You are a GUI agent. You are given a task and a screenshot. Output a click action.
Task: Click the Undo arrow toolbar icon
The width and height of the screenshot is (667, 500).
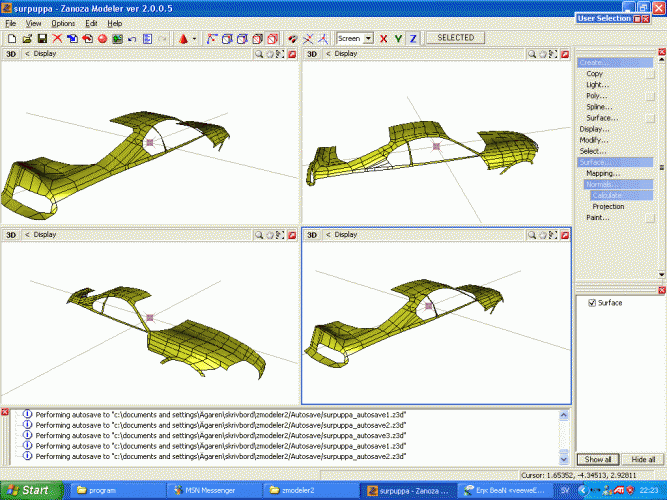[x=132, y=39]
